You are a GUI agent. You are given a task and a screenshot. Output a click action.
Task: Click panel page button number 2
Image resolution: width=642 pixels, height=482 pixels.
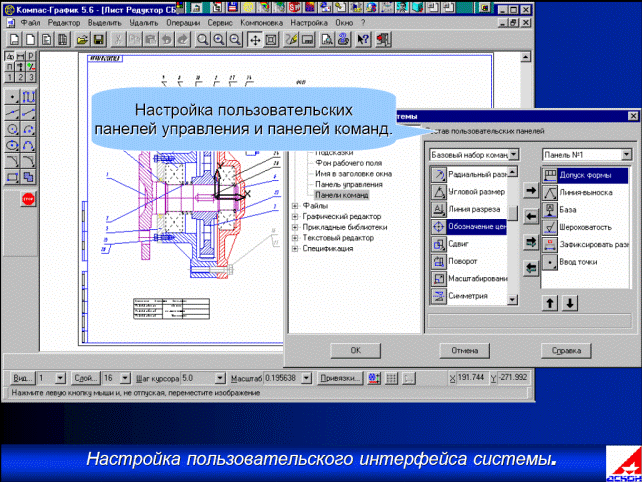[20, 77]
